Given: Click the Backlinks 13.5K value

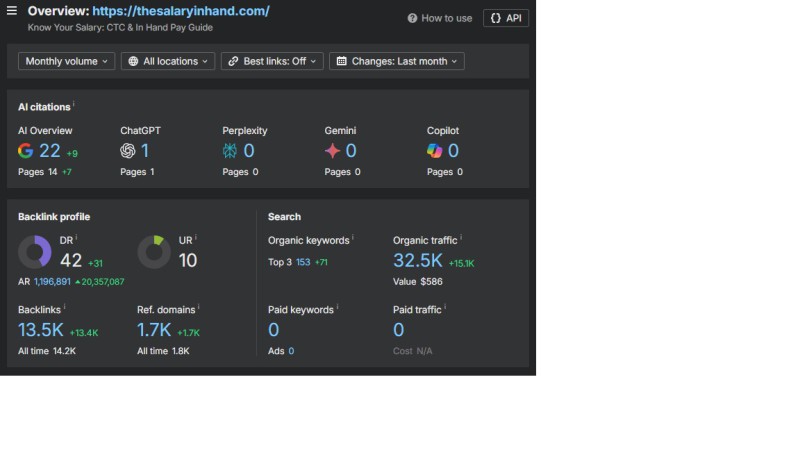Looking at the screenshot, I should point(41,331).
